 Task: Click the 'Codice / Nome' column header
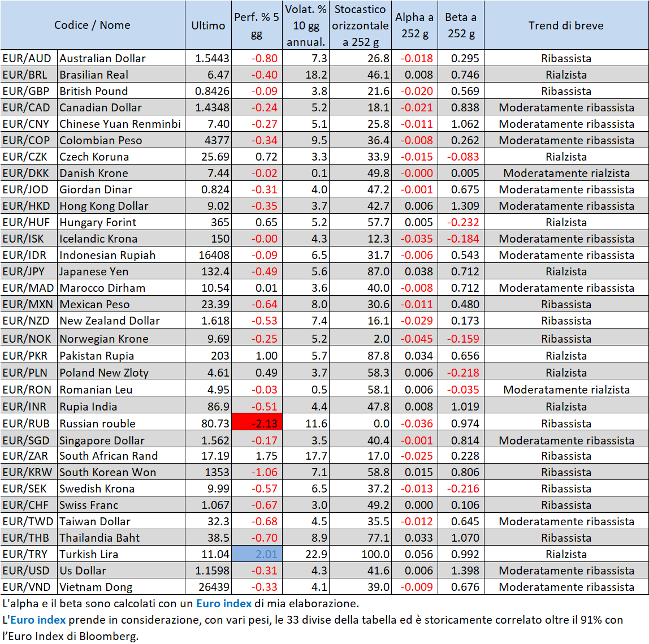[x=93, y=25]
